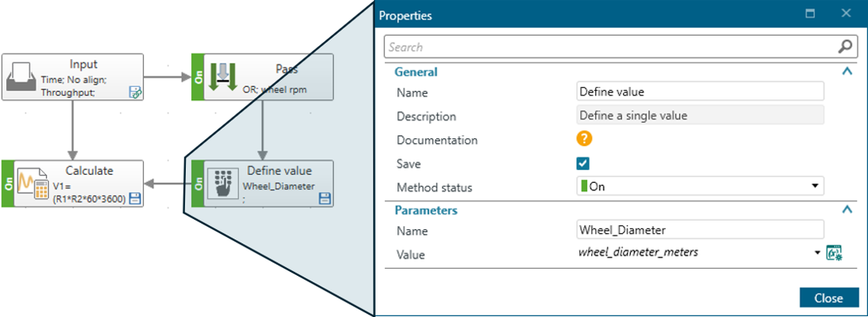Click the Pass node filter icon
The height and width of the screenshot is (317, 868).
click(223, 77)
